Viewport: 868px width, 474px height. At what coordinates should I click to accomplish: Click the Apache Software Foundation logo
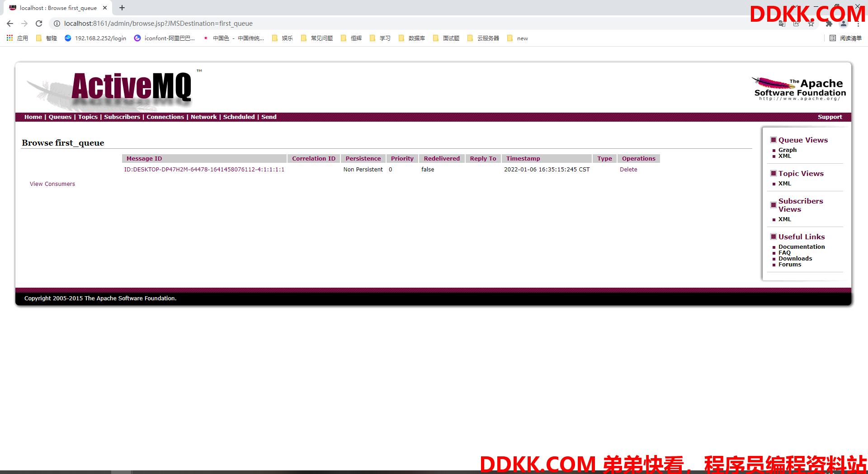coord(799,89)
